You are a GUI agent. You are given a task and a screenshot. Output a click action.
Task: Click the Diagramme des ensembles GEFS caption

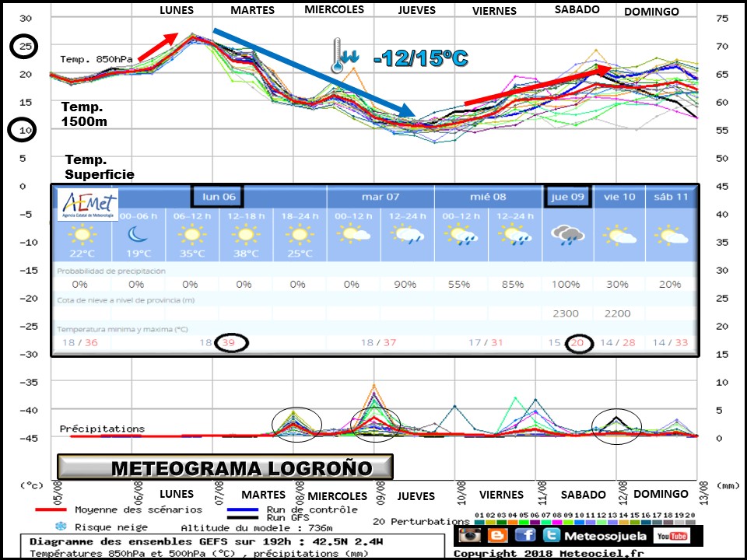(x=206, y=541)
